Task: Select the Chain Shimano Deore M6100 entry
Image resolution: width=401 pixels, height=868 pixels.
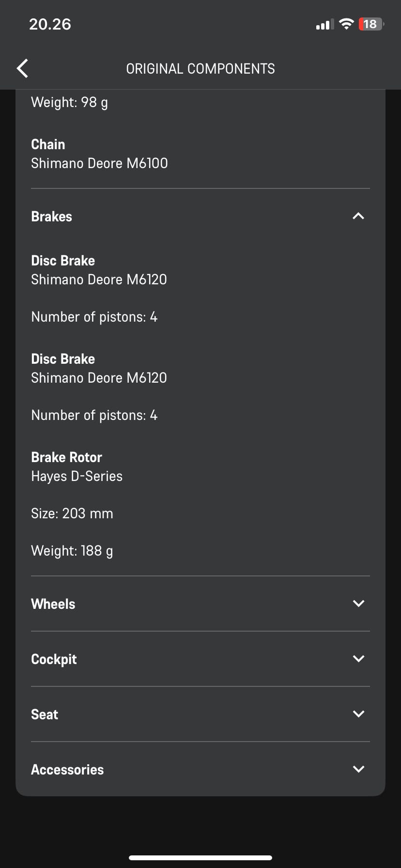Action: [x=99, y=154]
